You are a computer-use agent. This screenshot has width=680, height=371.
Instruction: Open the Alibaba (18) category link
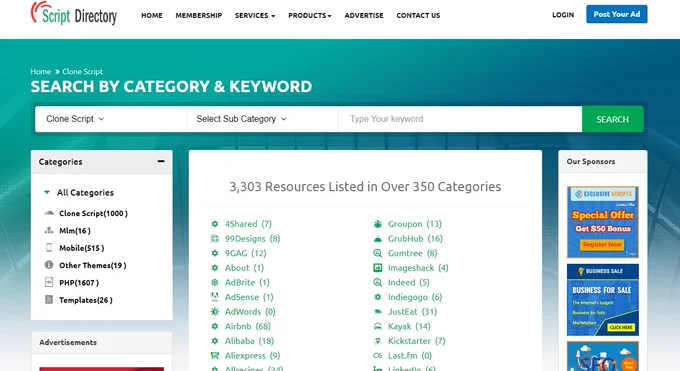[x=249, y=341]
